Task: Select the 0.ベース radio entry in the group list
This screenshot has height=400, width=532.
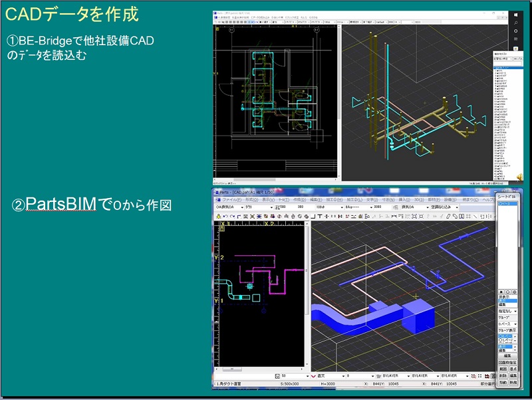Action: coord(505,336)
